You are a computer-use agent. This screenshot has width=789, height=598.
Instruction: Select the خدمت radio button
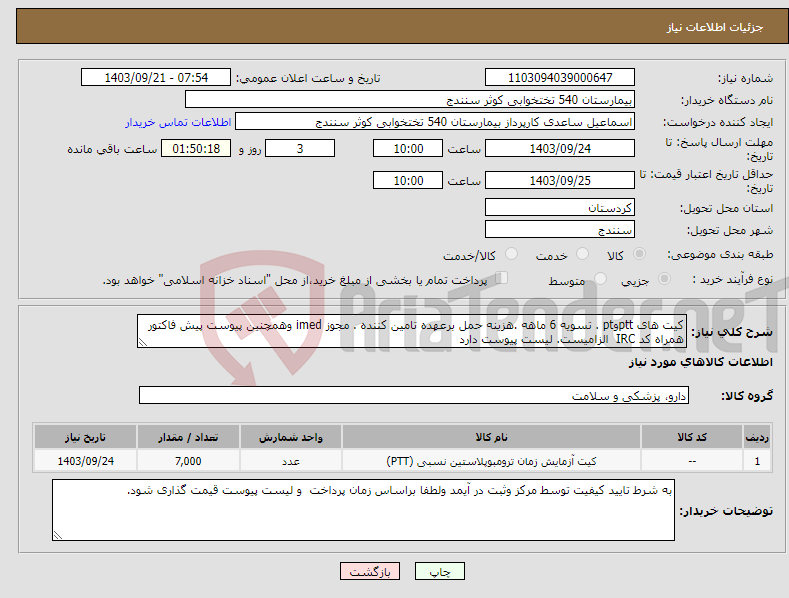pos(582,254)
